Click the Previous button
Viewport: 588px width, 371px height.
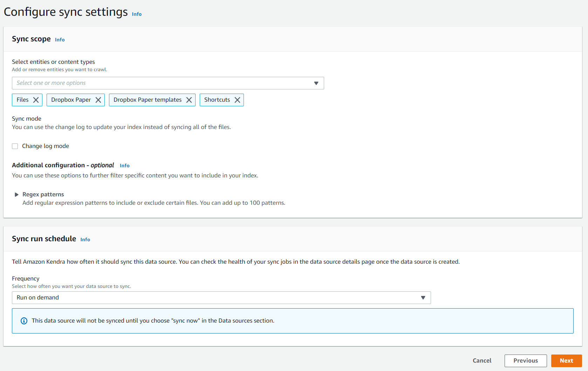pyautogui.click(x=525, y=360)
